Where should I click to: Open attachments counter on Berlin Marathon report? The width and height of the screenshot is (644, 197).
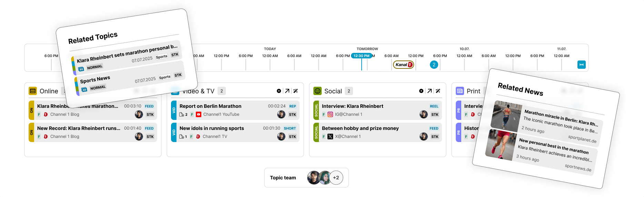click(x=183, y=114)
